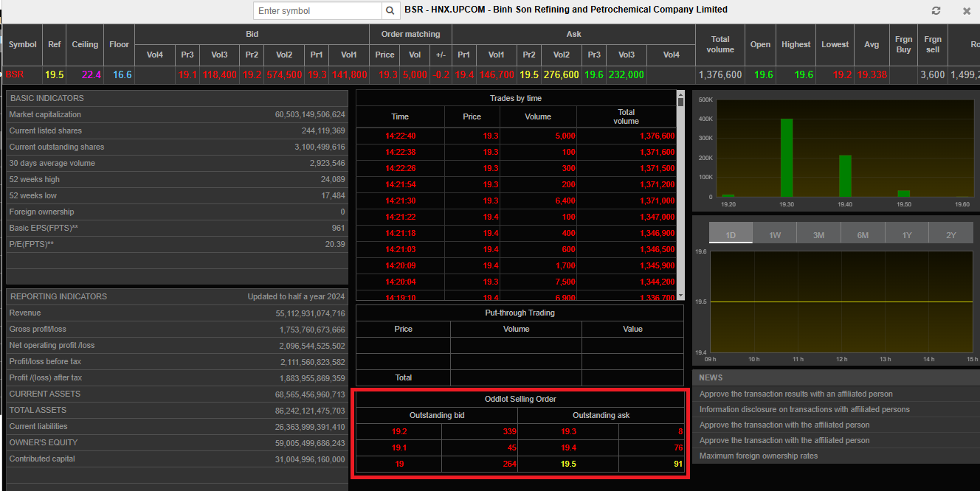Screen dimensions: 980x491
Task: Click the Trades by time scrollbar
Action: click(680, 195)
